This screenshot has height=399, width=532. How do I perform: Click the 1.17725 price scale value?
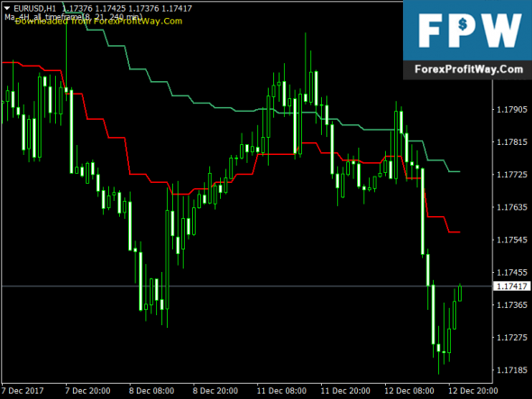(512, 174)
